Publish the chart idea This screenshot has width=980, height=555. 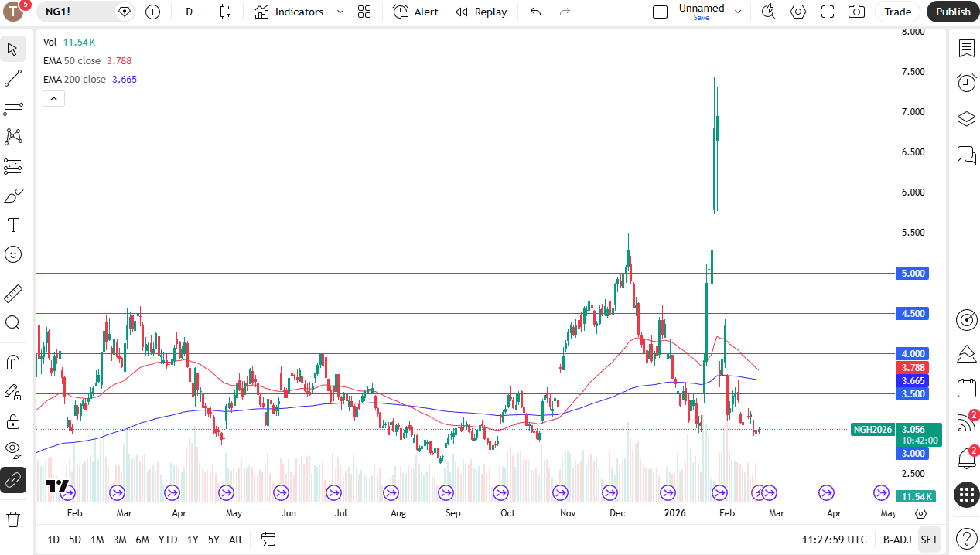pyautogui.click(x=953, y=12)
